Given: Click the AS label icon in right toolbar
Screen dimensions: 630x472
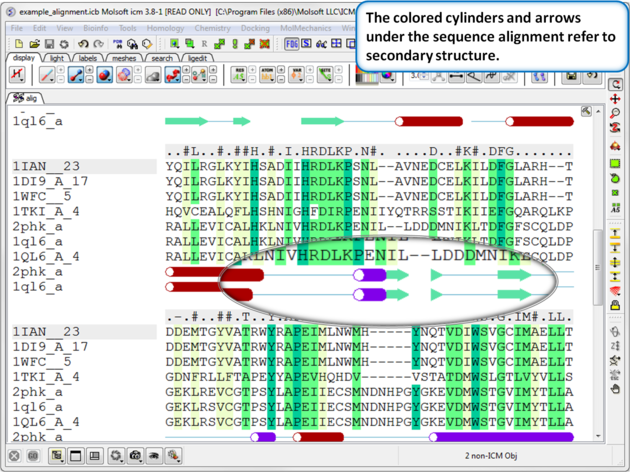Looking at the screenshot, I should coord(616,209).
